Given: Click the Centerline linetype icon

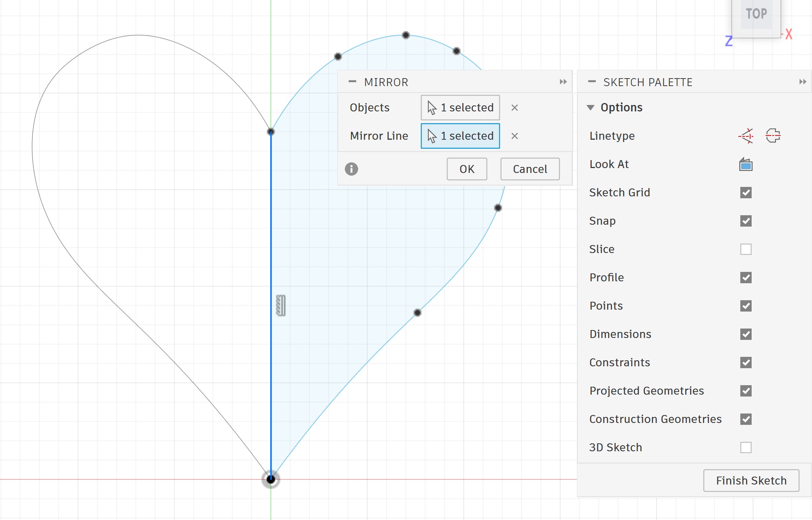Looking at the screenshot, I should 773,136.
